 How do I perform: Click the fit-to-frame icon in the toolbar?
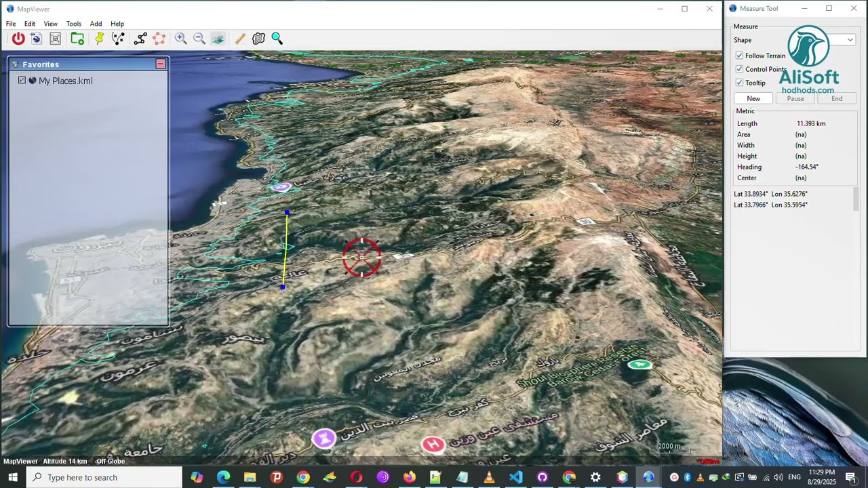(x=55, y=39)
